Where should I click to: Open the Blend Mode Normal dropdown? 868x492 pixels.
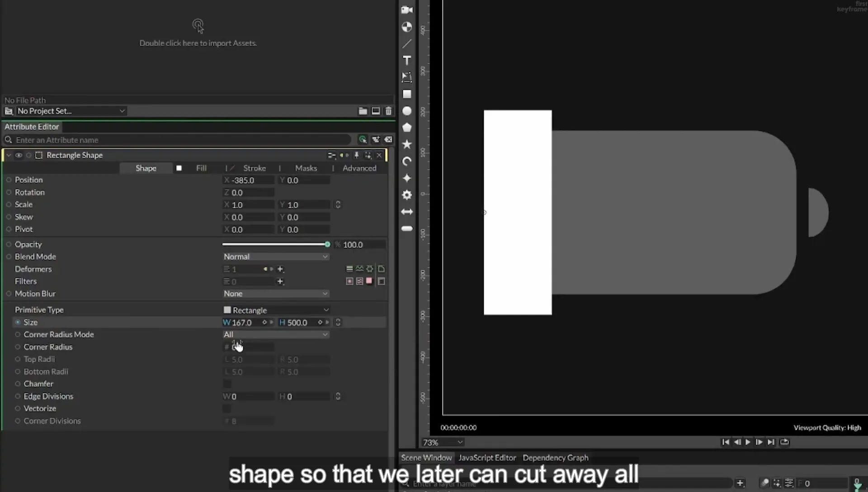coord(276,256)
